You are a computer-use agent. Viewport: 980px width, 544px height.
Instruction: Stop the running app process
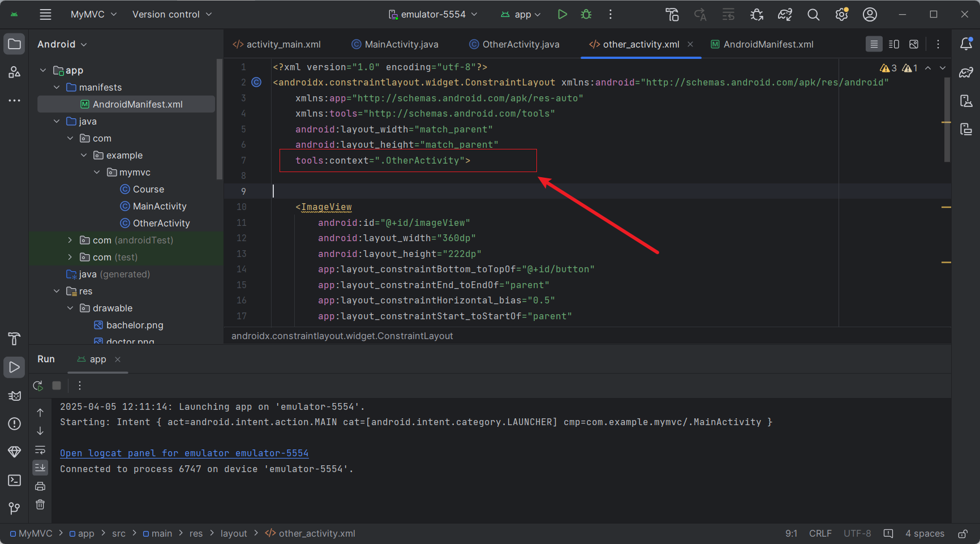(x=57, y=385)
